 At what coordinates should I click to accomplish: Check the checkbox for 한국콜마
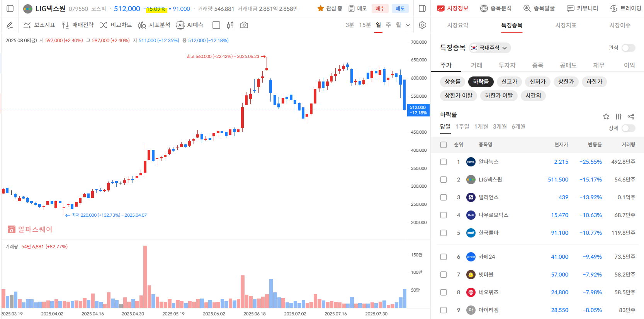click(443, 233)
